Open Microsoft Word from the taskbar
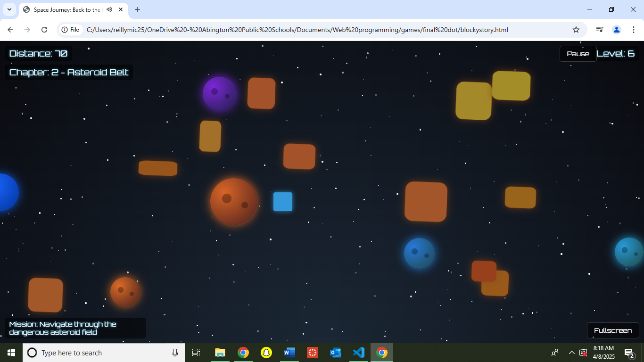The image size is (644, 362). pyautogui.click(x=289, y=353)
